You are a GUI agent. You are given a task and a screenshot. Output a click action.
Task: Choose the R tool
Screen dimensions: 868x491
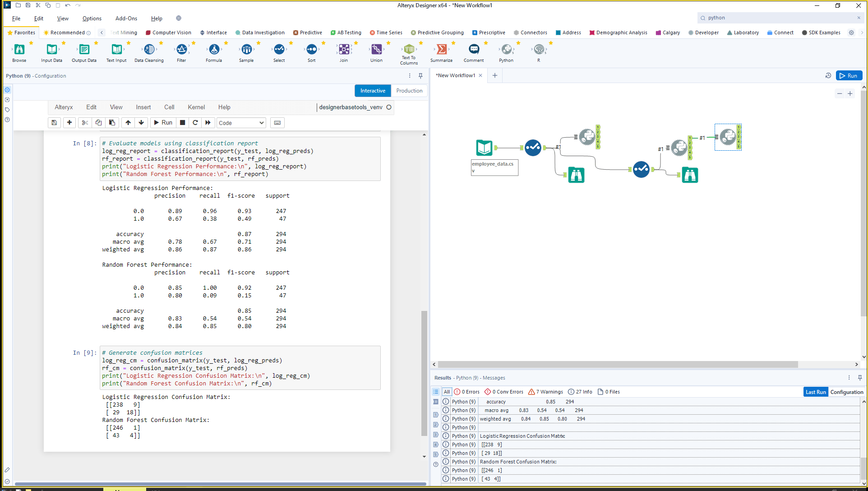tap(538, 51)
